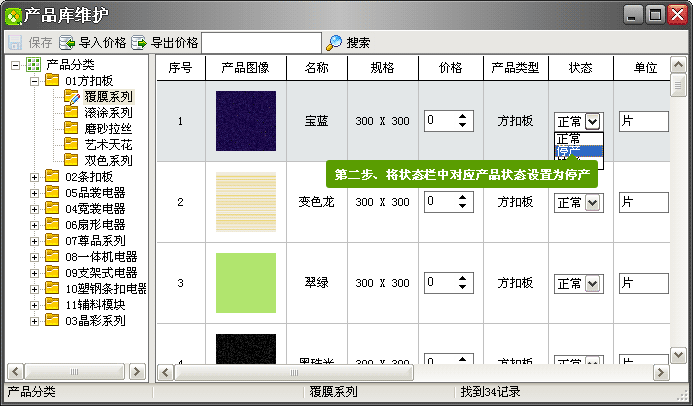Click the 宝蓝 dark blue product image

(246, 121)
